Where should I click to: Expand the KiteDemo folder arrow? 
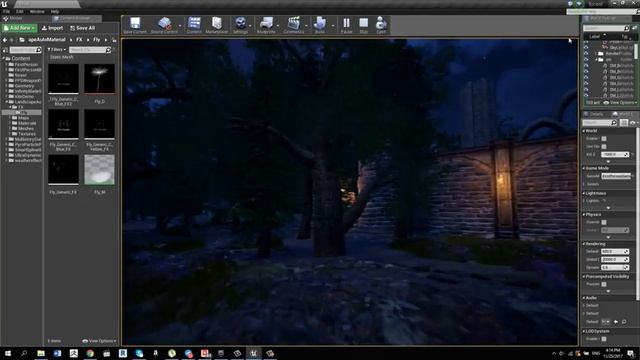click(6, 96)
